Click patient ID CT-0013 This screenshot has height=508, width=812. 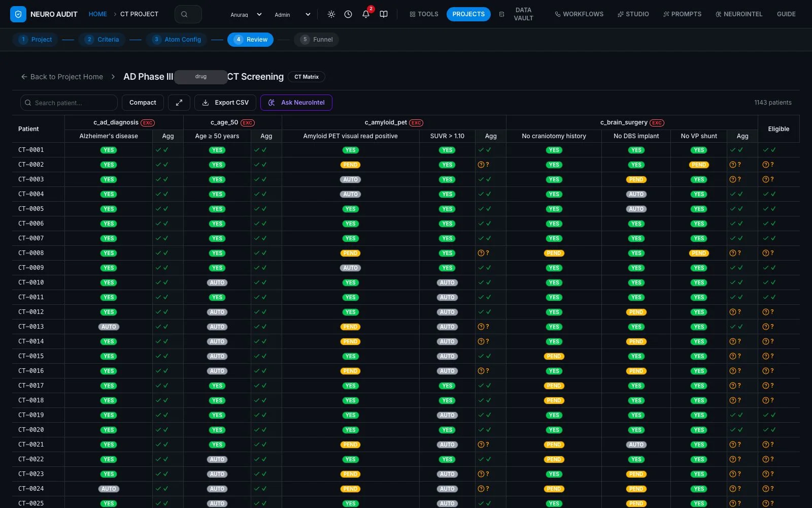[31, 327]
